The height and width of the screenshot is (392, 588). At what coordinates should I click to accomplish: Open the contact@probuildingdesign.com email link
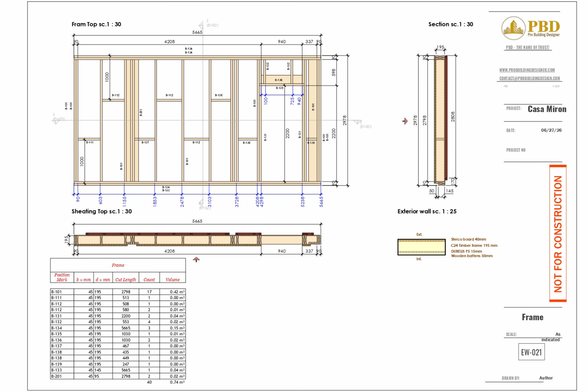coord(530,78)
